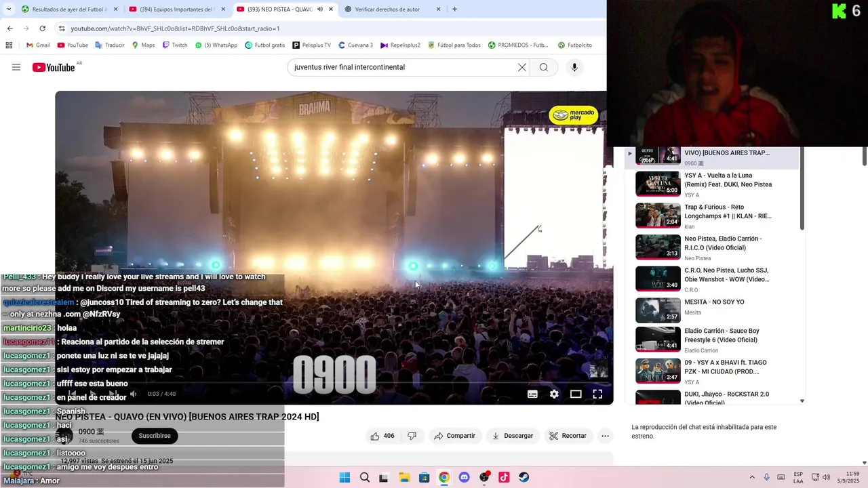The height and width of the screenshot is (488, 868).
Task: Switch the player to theater mode
Action: (x=576, y=394)
